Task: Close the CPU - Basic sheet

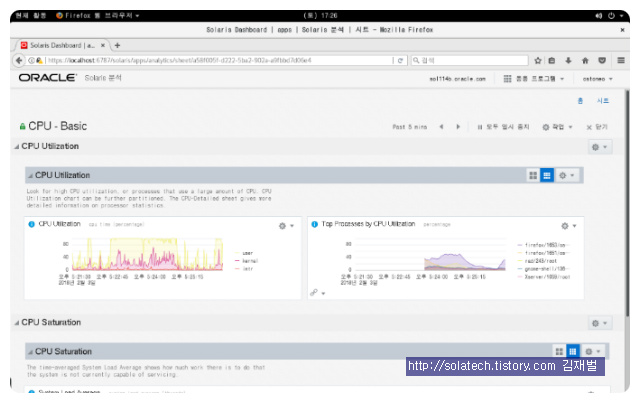Action: click(x=597, y=127)
